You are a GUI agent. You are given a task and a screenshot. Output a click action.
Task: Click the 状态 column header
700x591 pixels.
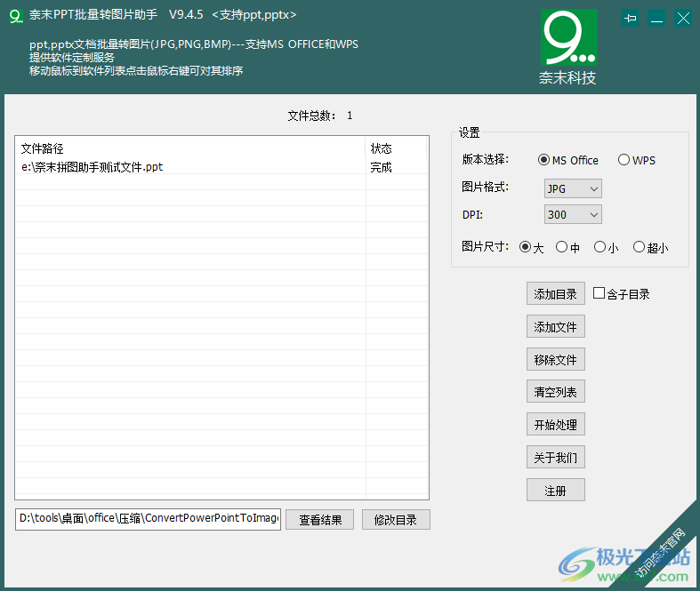[x=397, y=148]
